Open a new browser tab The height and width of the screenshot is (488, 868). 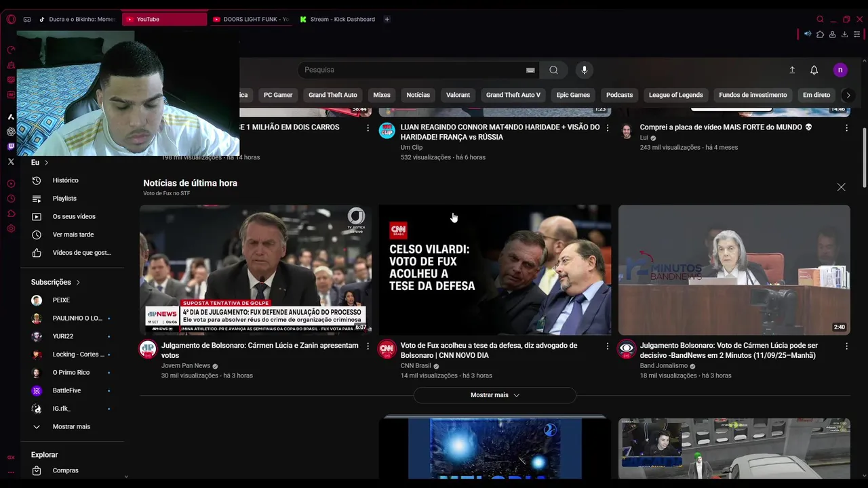click(387, 19)
